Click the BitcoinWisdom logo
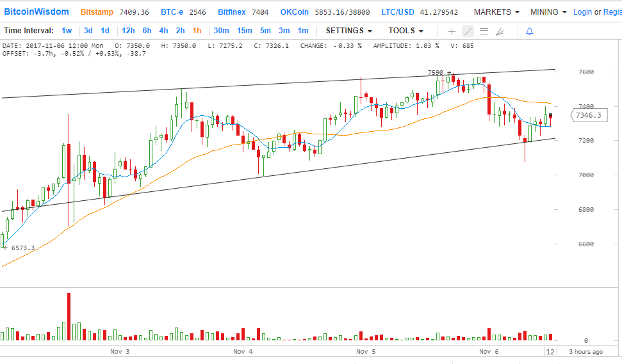Viewport: 622px width, 364px height. [37, 12]
